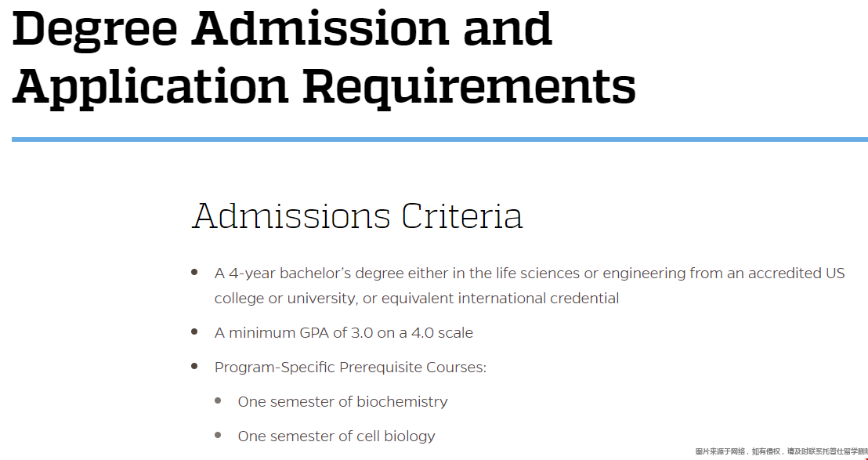Click the 'Admissions Criteria' subheading
This screenshot has height=460, width=868.
click(357, 216)
